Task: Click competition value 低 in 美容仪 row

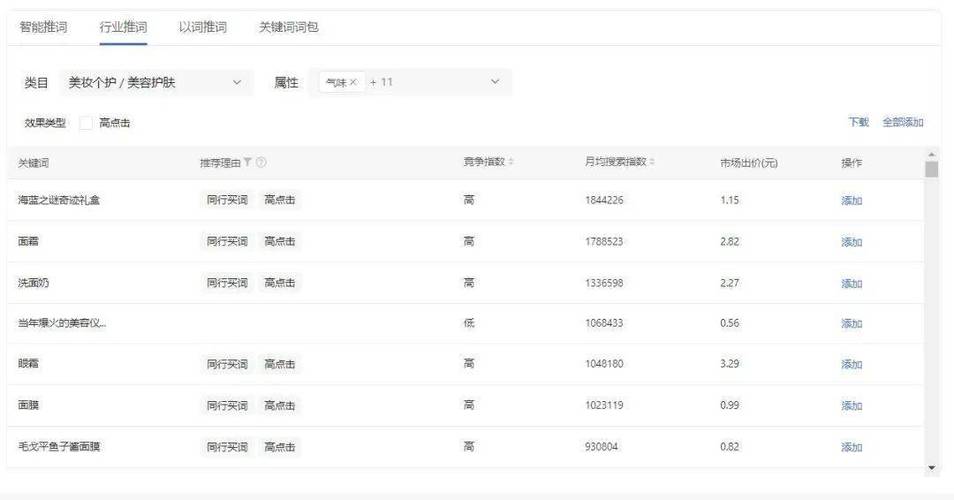Action: (468, 323)
